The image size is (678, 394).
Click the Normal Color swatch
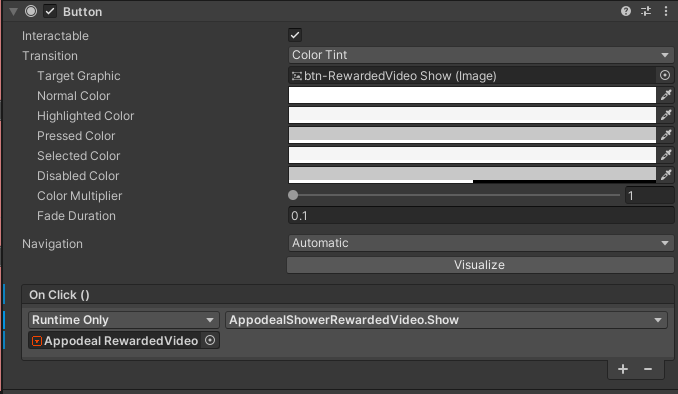pyautogui.click(x=472, y=95)
